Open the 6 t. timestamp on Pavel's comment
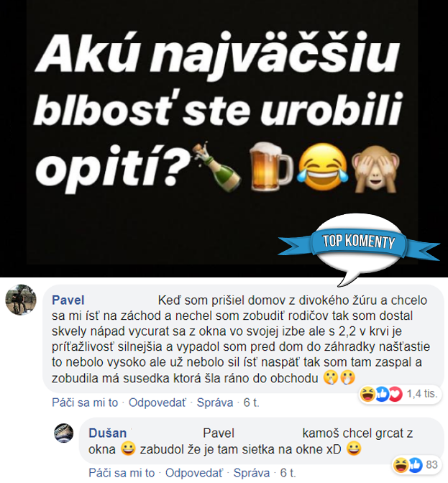Screen dimensions: 448x483 click(252, 402)
